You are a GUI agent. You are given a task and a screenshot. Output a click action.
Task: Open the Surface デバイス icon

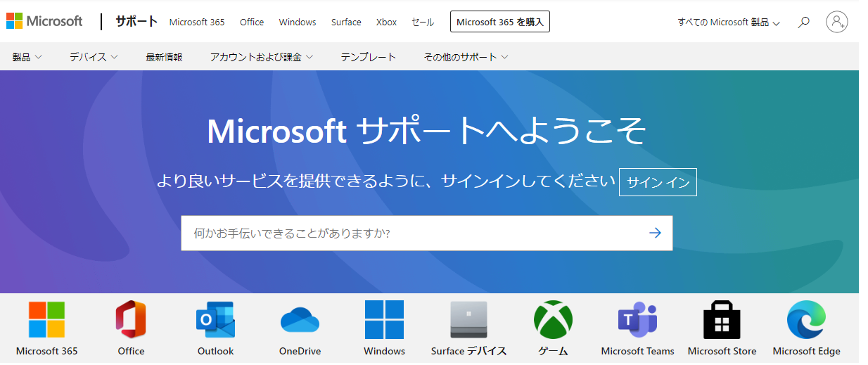pyautogui.click(x=468, y=320)
